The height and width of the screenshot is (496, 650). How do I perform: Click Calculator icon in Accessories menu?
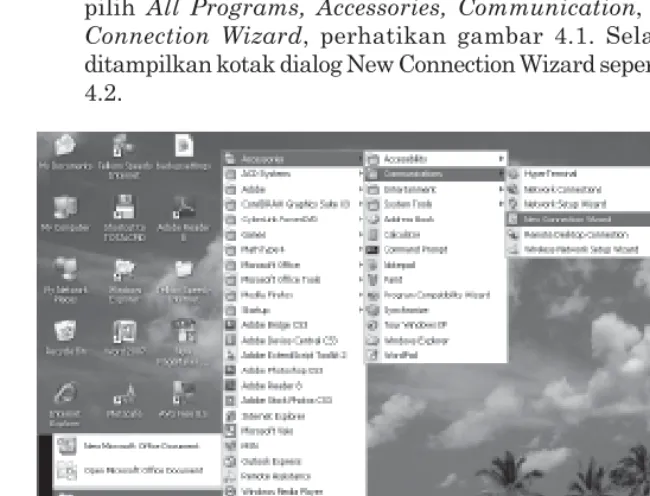(373, 235)
